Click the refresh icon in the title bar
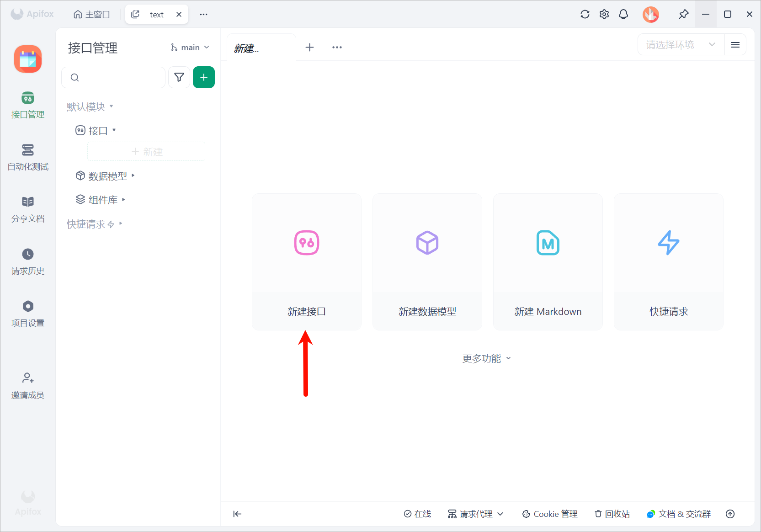The height and width of the screenshot is (532, 761). 585,14
